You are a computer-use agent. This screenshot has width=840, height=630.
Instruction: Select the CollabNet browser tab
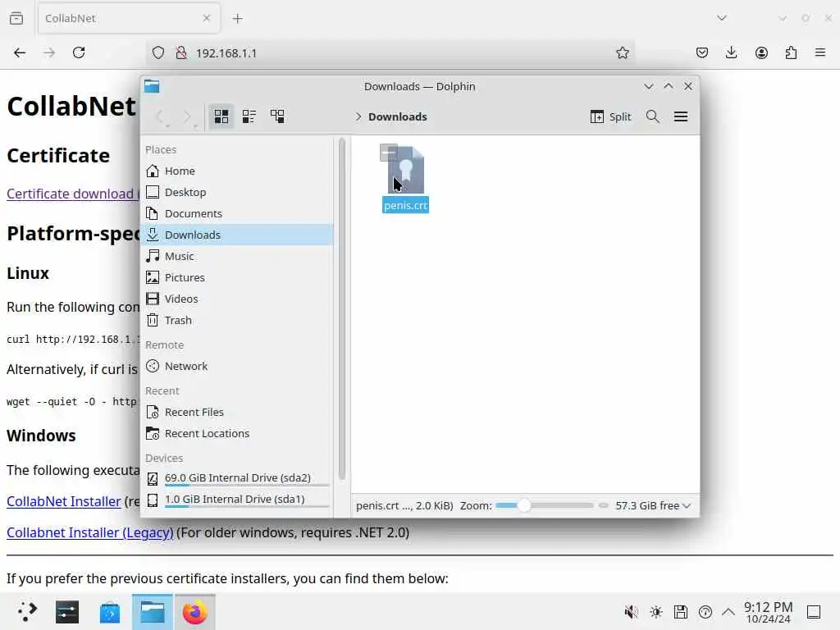(129, 18)
